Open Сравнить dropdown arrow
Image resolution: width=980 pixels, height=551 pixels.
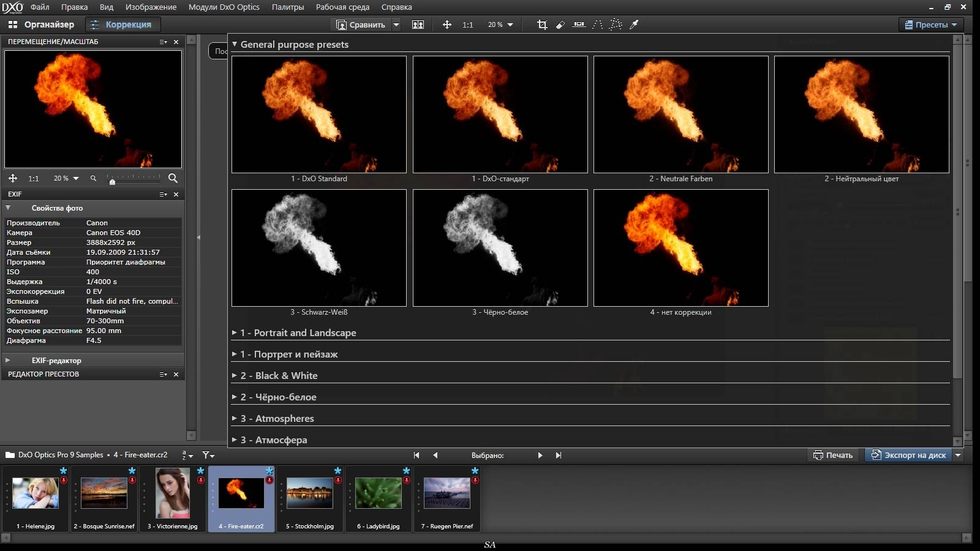pos(396,24)
